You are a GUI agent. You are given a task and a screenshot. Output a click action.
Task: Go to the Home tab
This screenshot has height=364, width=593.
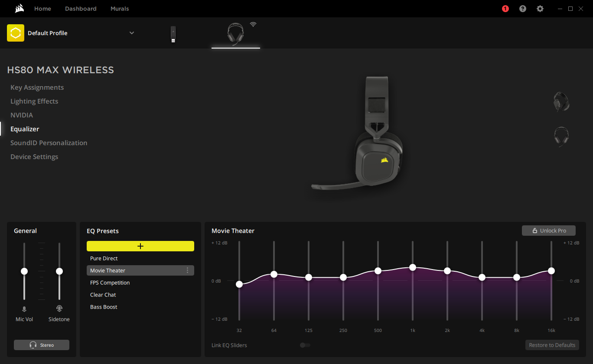(x=42, y=9)
